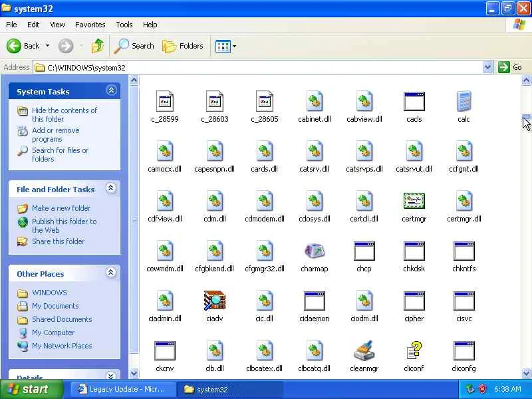Viewport: 532px width, 399px height.
Task: Select the cisvc executable icon
Action: [464, 301]
